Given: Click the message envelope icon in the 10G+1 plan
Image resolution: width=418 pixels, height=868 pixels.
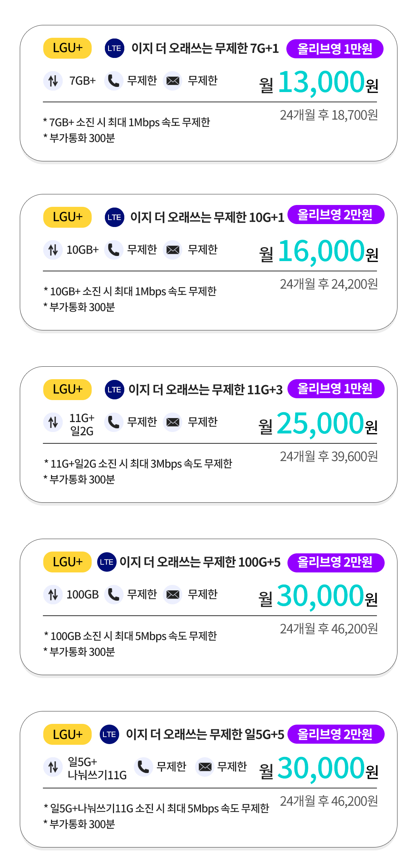Looking at the screenshot, I should 173,250.
